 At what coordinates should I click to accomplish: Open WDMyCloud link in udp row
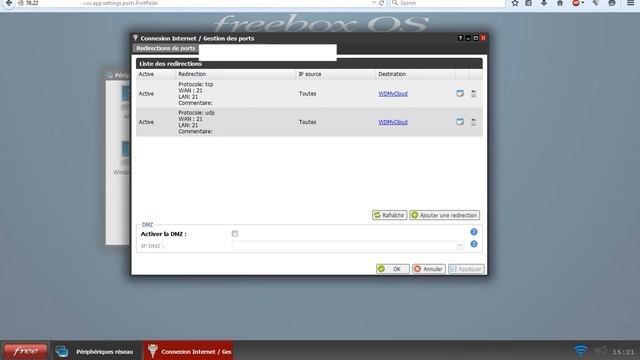pos(393,122)
